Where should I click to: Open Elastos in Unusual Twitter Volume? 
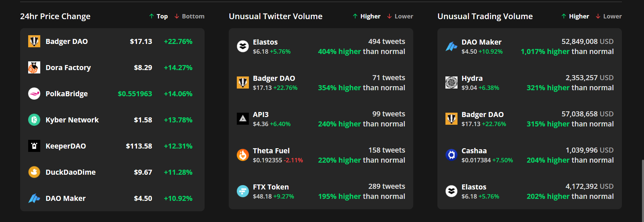[265, 42]
